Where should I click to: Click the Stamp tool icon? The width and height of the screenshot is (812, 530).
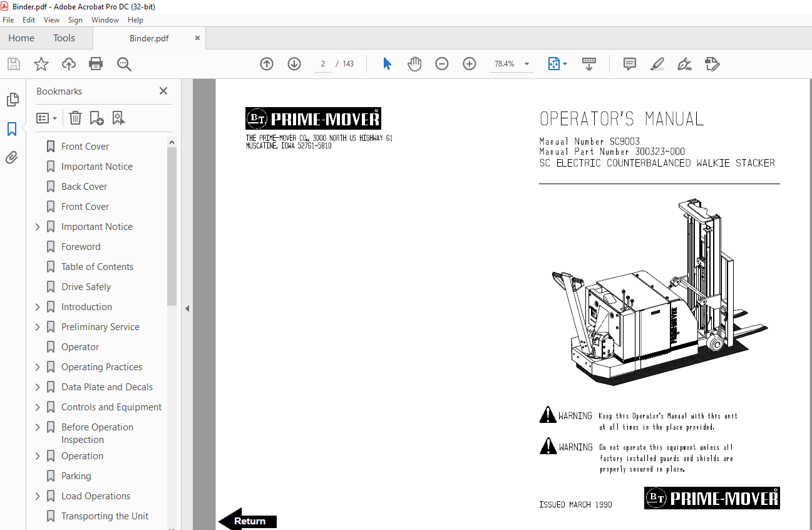[712, 64]
